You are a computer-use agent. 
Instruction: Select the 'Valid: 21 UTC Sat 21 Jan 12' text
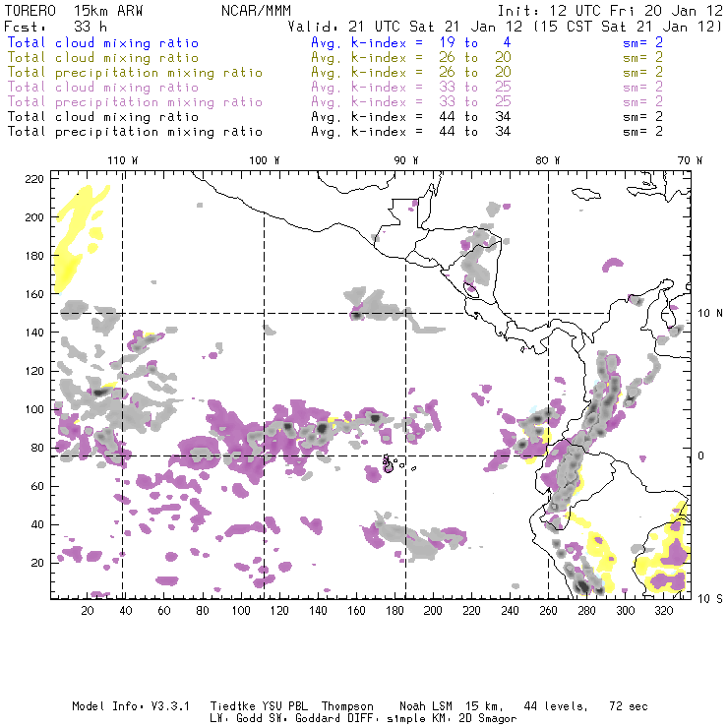coord(405,27)
